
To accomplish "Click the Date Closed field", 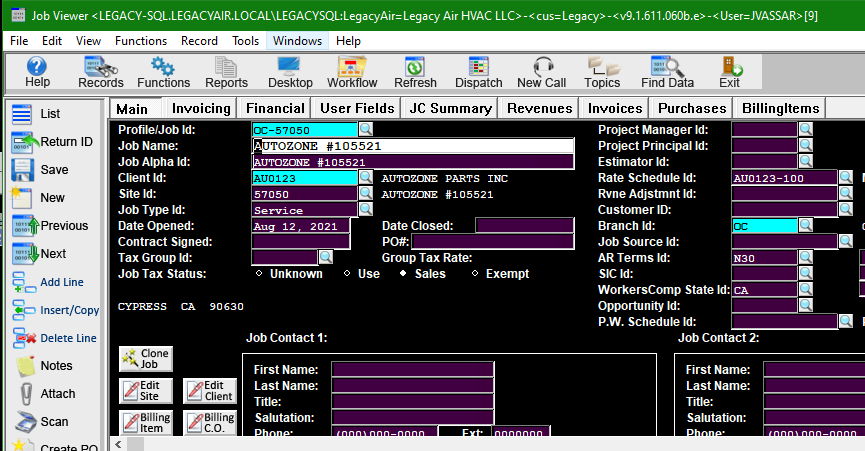I will point(525,226).
